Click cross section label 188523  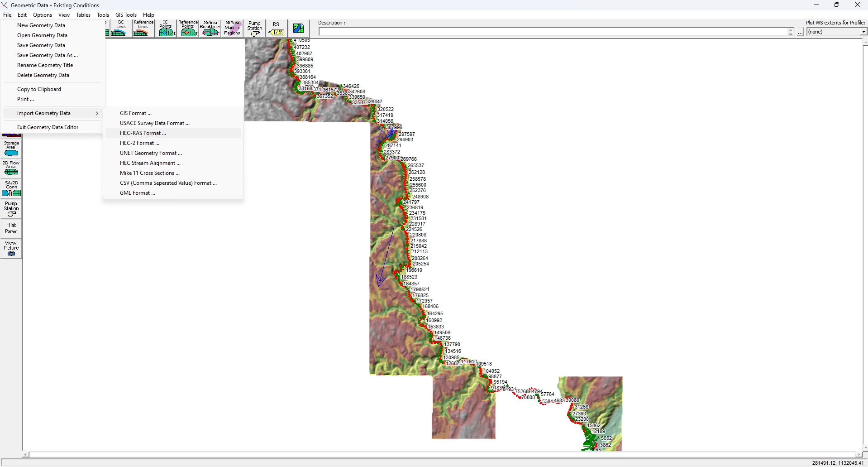pos(409,277)
